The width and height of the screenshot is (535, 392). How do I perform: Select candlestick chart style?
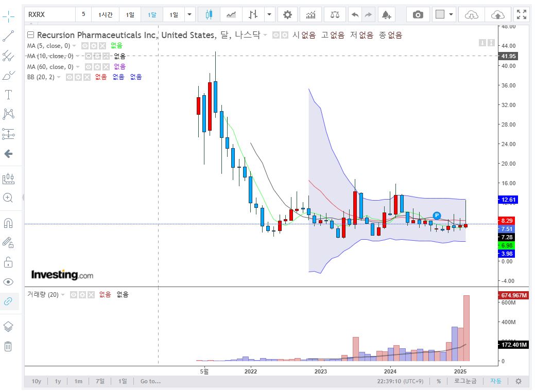pos(209,14)
